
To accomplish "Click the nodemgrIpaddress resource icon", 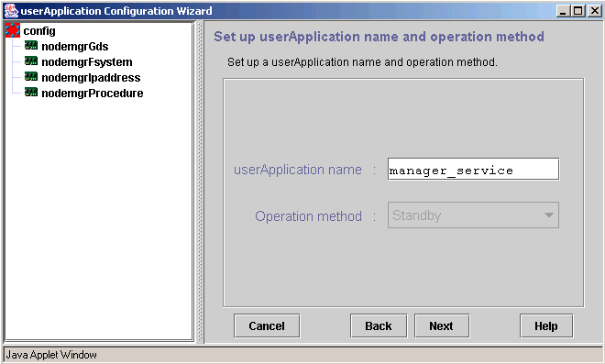I will pyautogui.click(x=31, y=77).
